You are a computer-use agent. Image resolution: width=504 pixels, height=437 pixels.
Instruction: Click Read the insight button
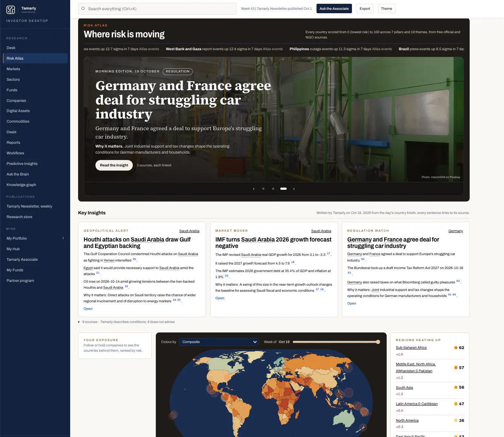pyautogui.click(x=114, y=165)
